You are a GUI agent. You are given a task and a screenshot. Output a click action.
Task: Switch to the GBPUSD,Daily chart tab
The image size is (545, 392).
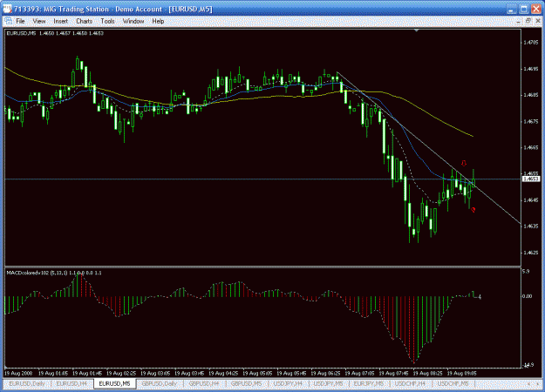(160, 383)
